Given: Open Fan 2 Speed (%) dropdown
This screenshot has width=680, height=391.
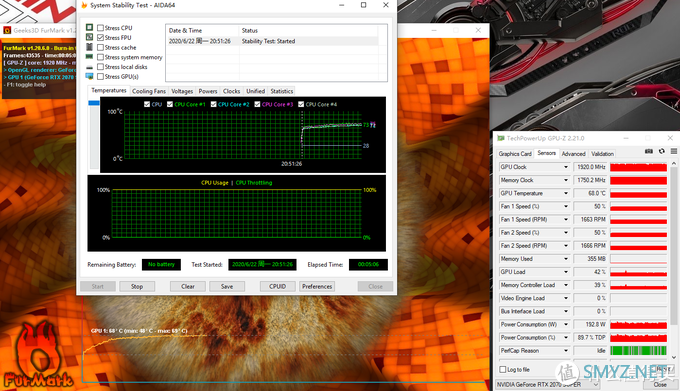Looking at the screenshot, I should (x=566, y=233).
